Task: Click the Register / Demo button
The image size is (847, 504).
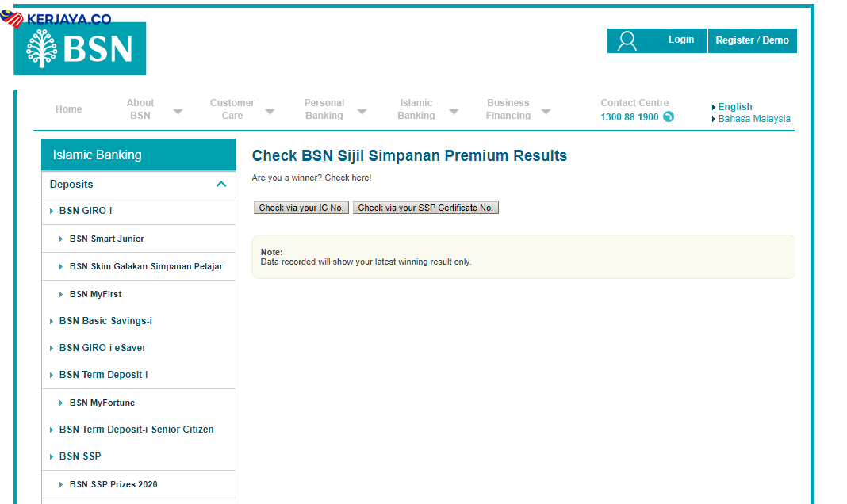Action: click(752, 40)
